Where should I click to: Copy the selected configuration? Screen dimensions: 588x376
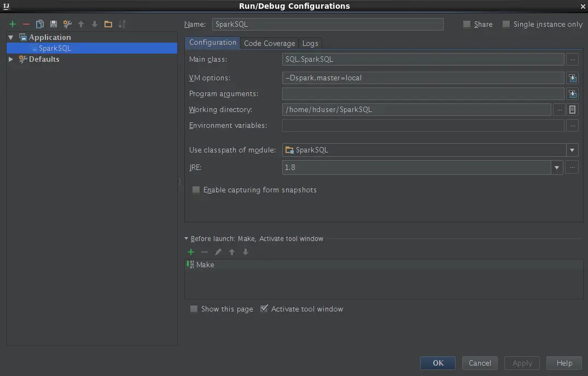coord(40,25)
